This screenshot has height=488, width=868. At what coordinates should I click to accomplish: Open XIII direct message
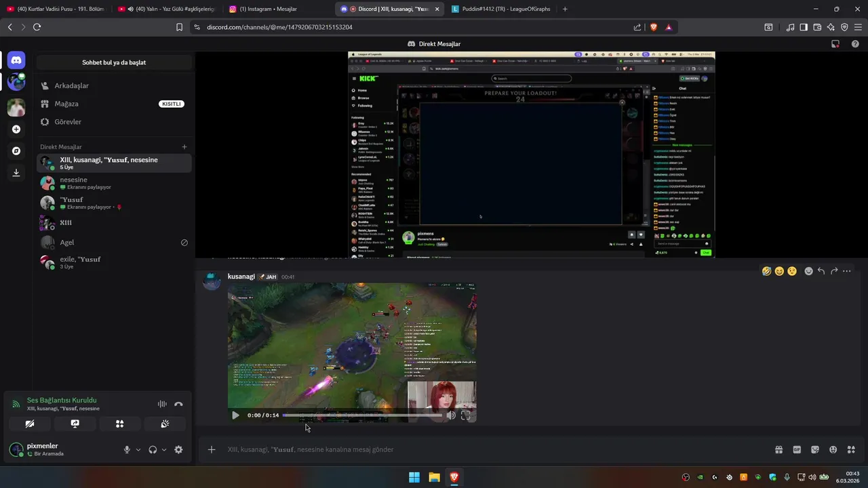(x=114, y=222)
